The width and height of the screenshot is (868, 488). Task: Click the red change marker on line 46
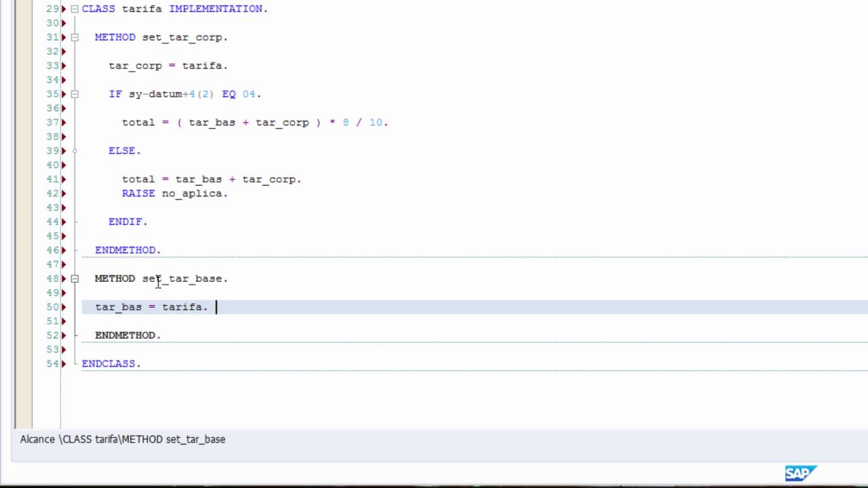pyautogui.click(x=64, y=250)
